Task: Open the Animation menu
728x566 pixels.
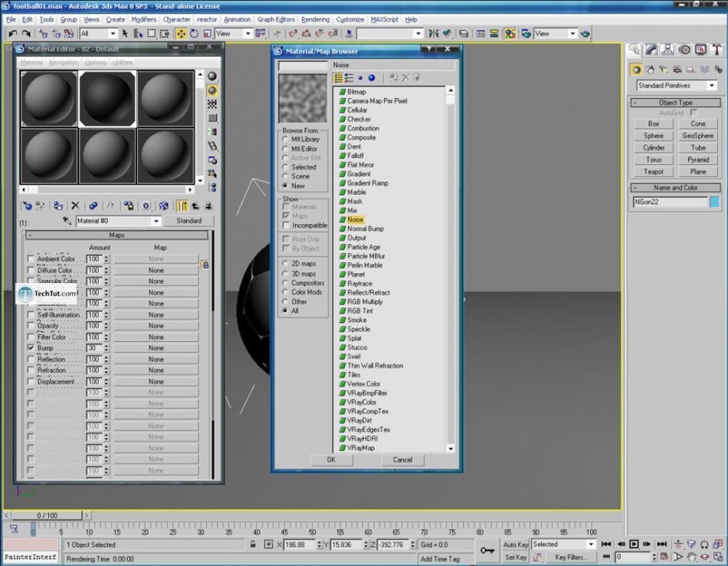Action: [238, 19]
